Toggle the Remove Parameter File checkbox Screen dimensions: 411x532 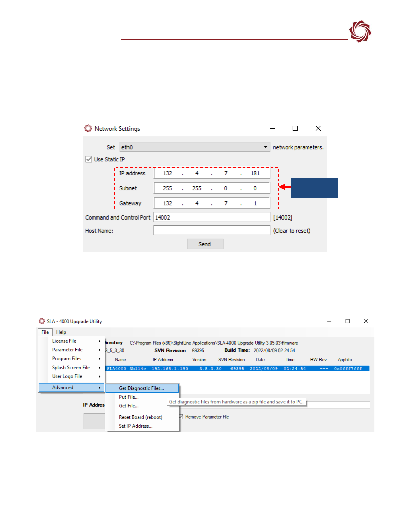tap(181, 417)
